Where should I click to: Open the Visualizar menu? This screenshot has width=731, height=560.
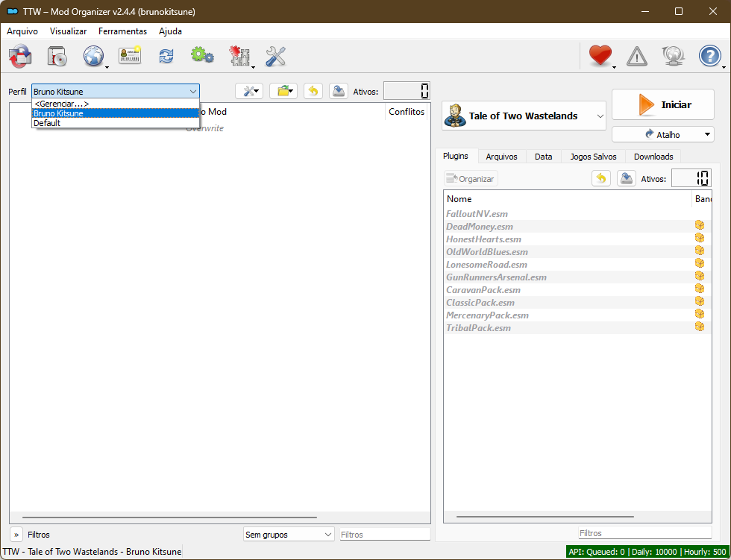coord(68,31)
